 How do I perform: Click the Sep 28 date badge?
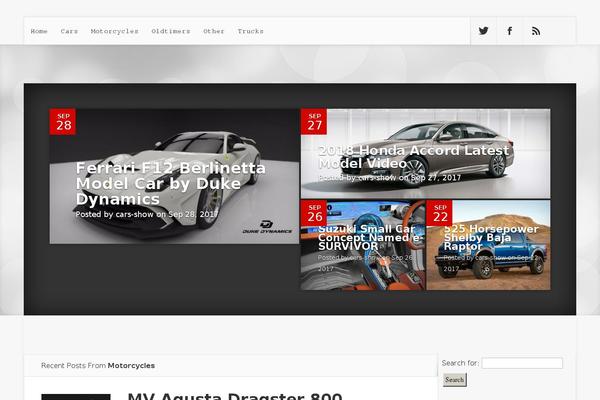click(x=63, y=122)
